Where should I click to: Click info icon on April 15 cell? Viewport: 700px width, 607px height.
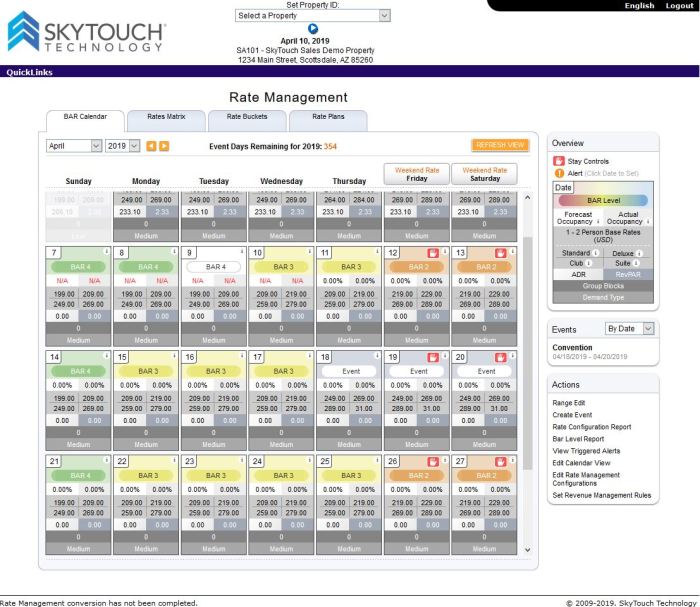(175, 356)
